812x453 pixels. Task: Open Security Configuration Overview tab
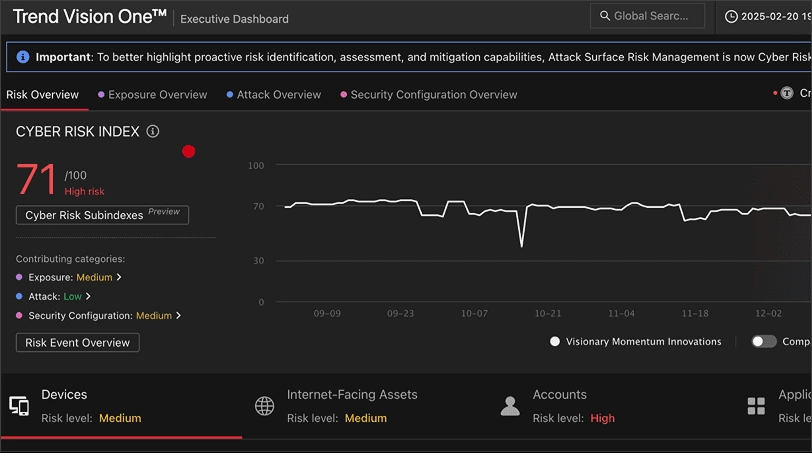point(428,95)
